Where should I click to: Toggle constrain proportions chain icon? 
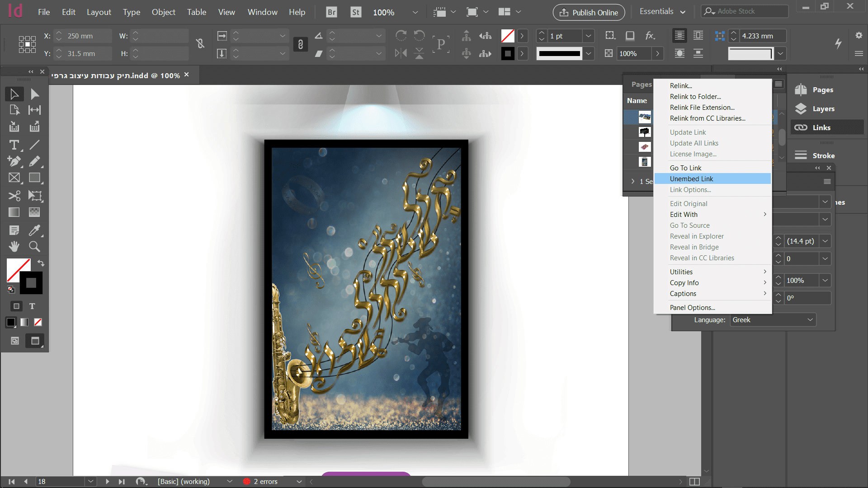(200, 44)
